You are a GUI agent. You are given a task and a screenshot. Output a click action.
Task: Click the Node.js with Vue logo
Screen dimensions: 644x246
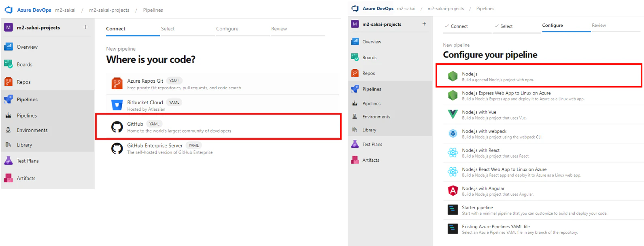[453, 114]
